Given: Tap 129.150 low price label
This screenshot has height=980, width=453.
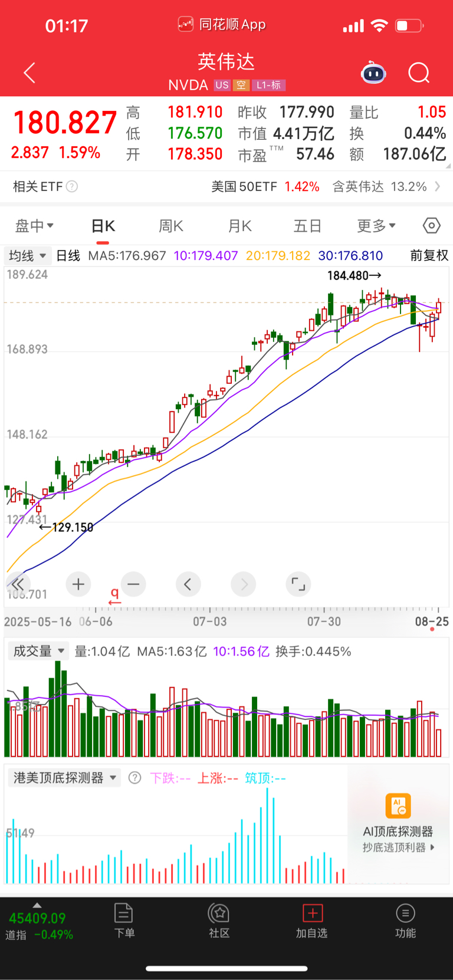Looking at the screenshot, I should pos(66,527).
